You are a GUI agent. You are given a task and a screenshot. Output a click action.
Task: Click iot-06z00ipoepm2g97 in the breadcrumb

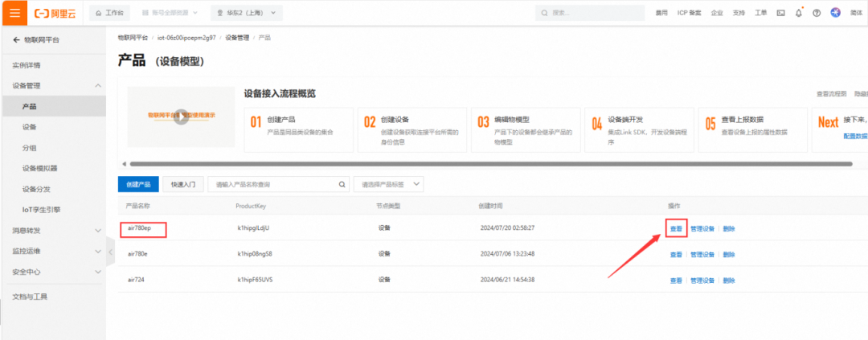[x=186, y=39]
